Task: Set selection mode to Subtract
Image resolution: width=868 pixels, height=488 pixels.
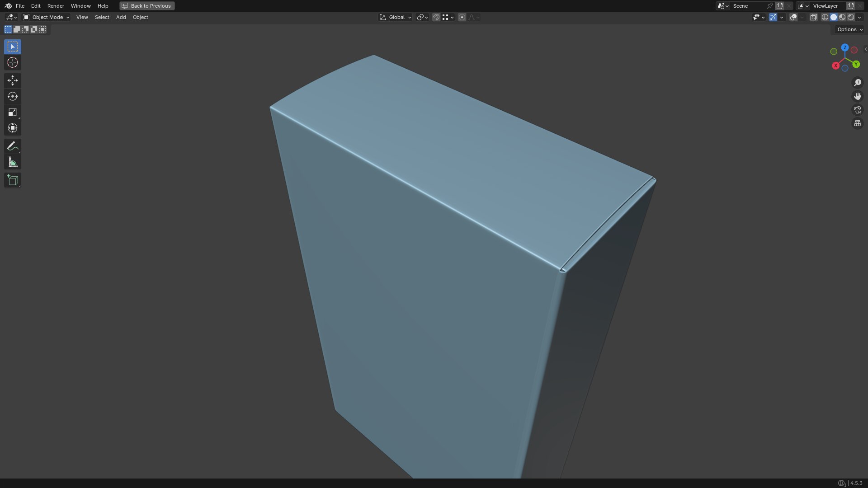Action: click(x=25, y=29)
